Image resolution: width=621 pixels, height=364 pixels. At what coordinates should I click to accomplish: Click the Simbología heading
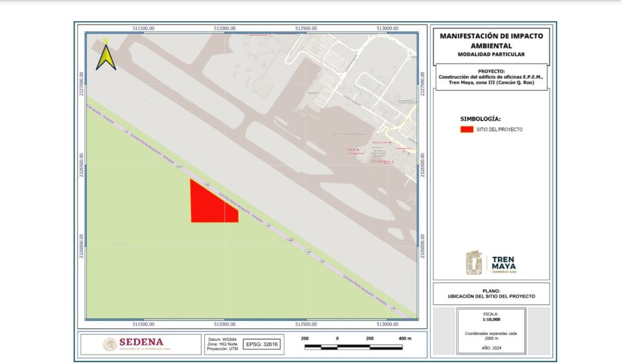481,119
